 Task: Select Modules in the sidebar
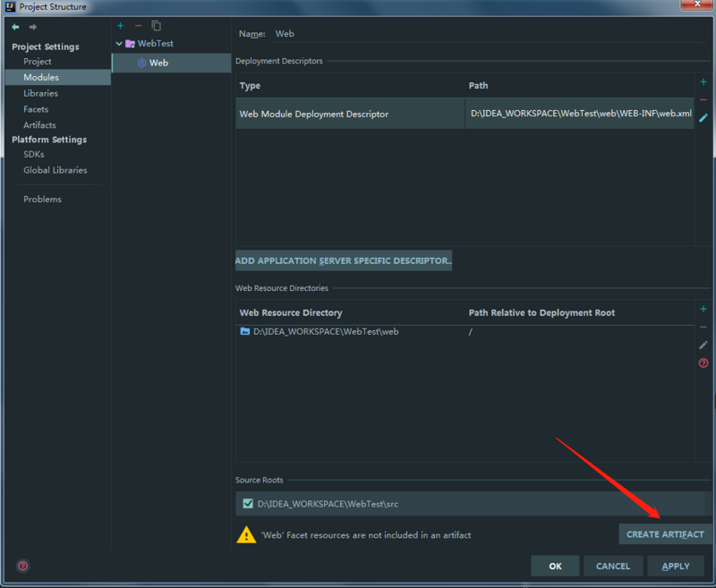point(58,77)
